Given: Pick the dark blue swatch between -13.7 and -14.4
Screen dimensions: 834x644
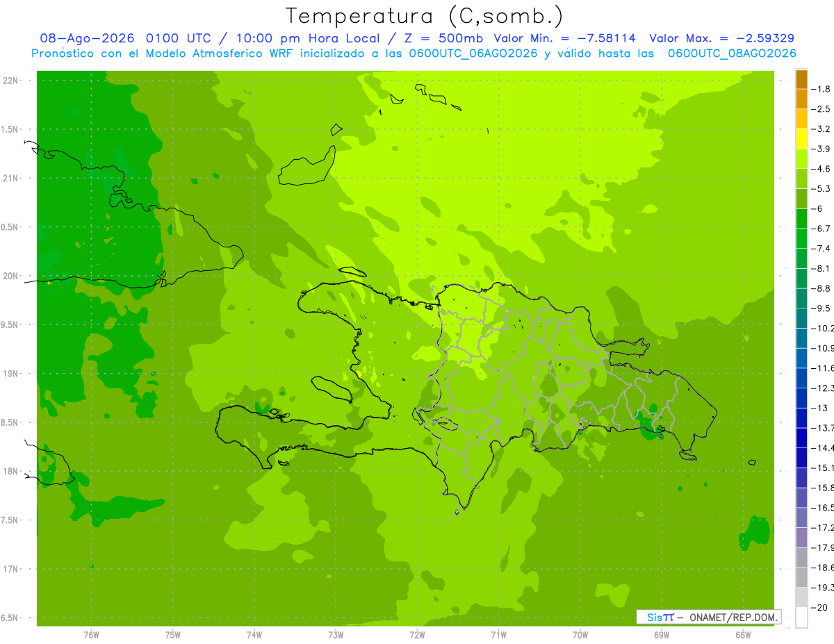Looking at the screenshot, I should (x=801, y=438).
